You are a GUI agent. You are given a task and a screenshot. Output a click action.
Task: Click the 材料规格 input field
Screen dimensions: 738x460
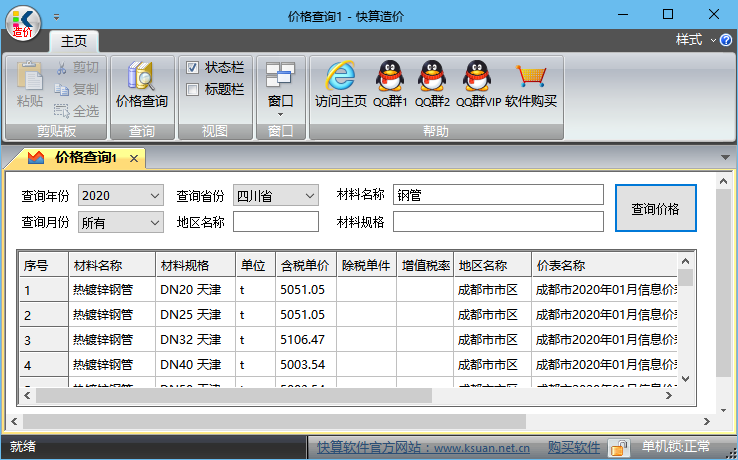pyautogui.click(x=498, y=222)
